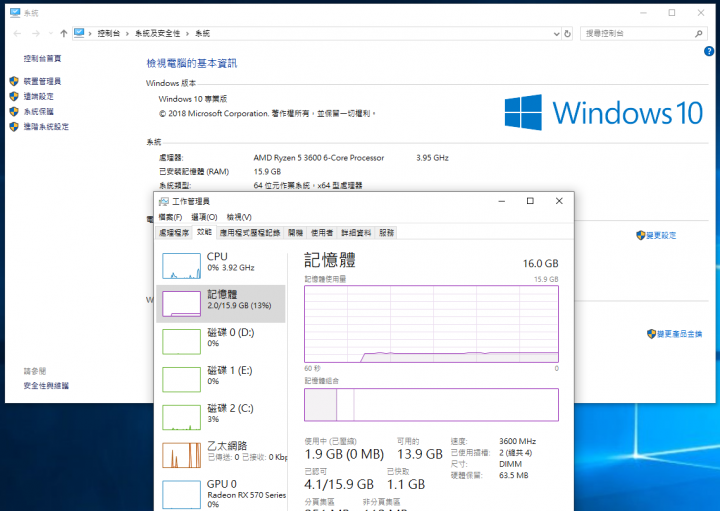The height and width of the screenshot is (511, 720).
Task: Click 控制台 in the address breadcrumb
Action: coord(108,33)
